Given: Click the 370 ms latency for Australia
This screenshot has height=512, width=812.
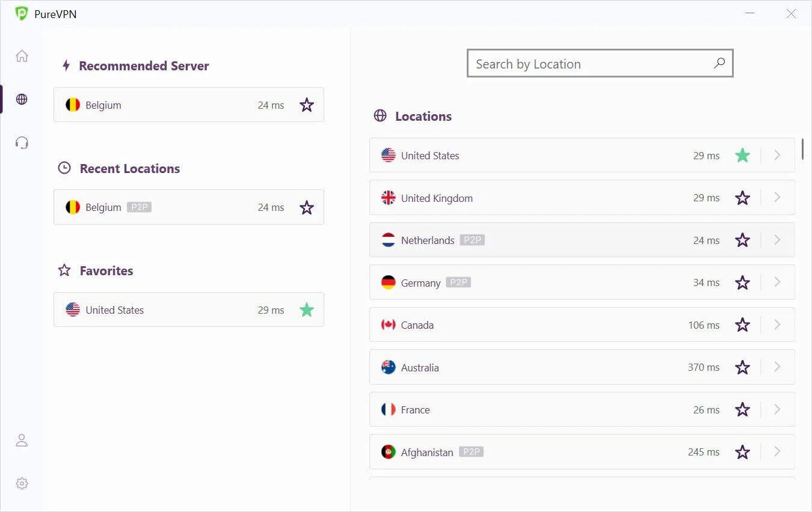Looking at the screenshot, I should (704, 367).
